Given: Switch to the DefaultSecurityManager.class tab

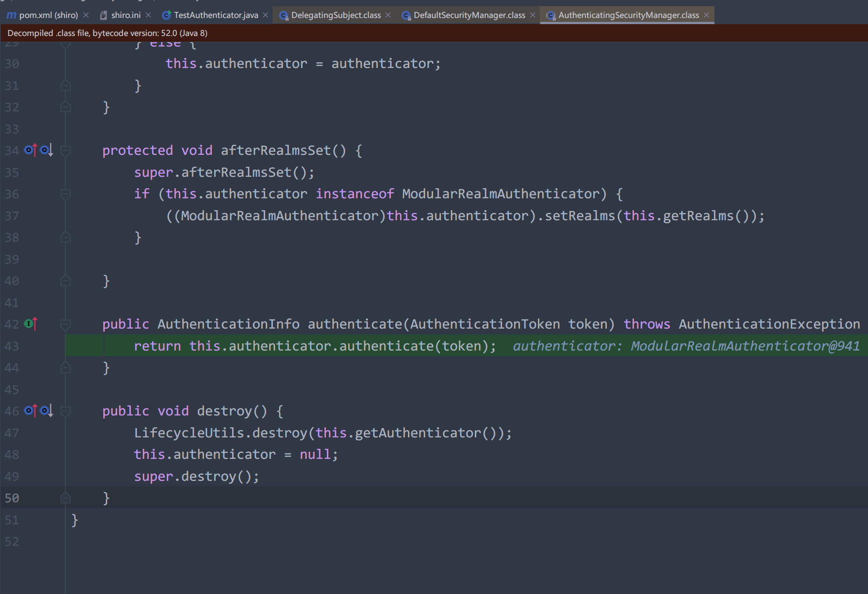Looking at the screenshot, I should [x=469, y=15].
